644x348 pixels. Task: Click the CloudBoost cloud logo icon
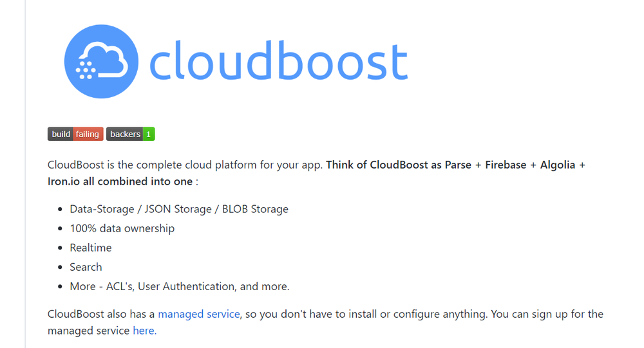[x=101, y=62]
